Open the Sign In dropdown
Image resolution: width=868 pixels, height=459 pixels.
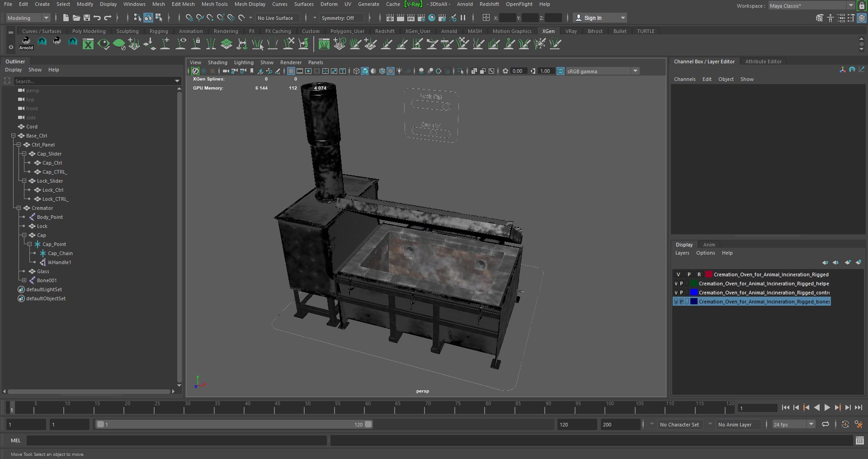600,18
